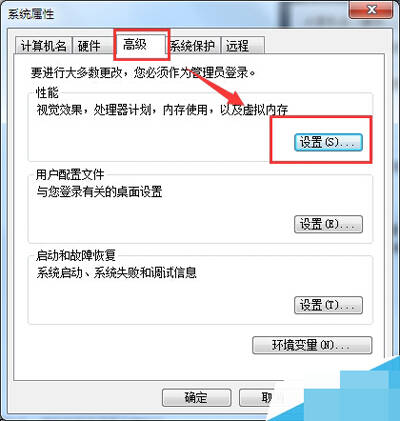Viewport: 400px width, 421px height.
Task: Click the administrator login notice text
Action: [x=143, y=72]
